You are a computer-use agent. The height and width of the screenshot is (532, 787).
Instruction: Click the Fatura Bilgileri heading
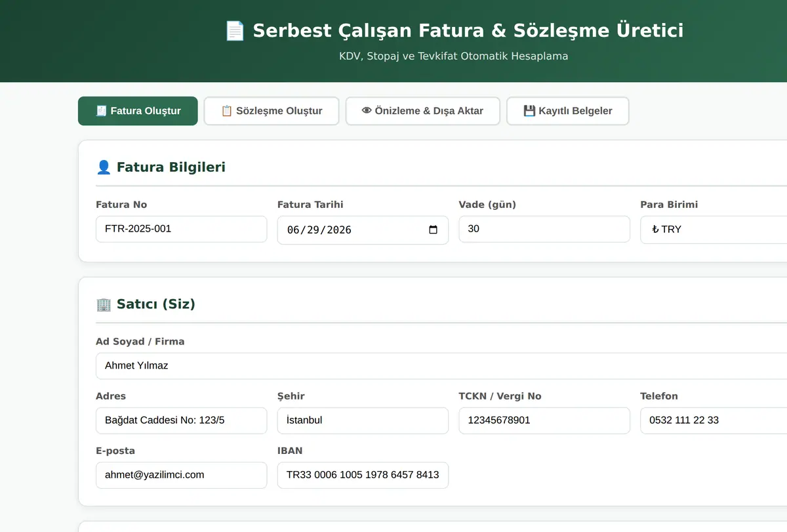(171, 167)
